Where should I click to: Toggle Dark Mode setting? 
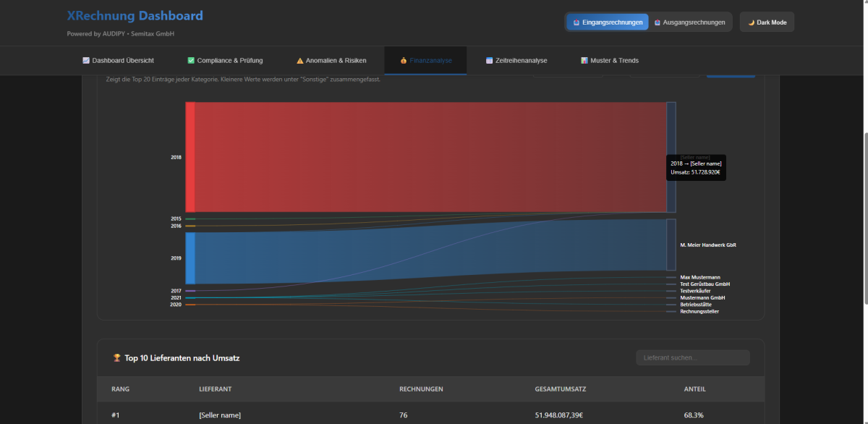[x=767, y=22]
